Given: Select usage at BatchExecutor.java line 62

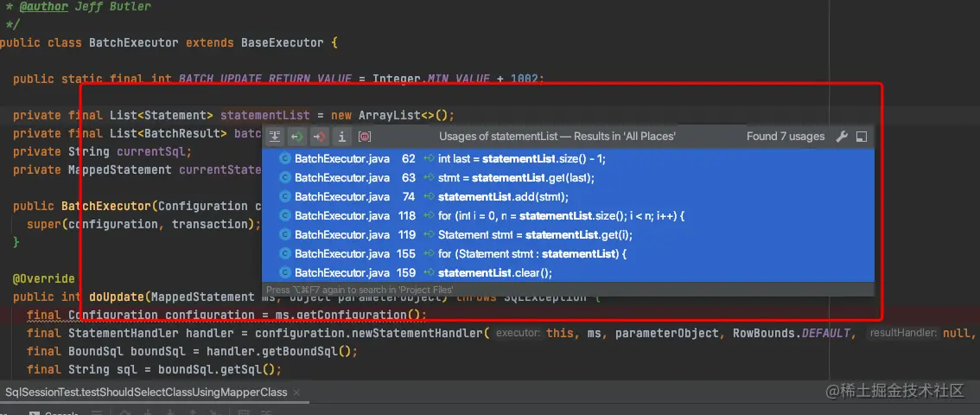Looking at the screenshot, I should [568, 159].
